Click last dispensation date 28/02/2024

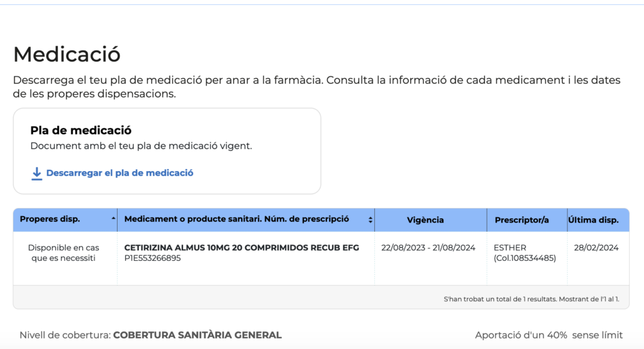[x=596, y=248]
